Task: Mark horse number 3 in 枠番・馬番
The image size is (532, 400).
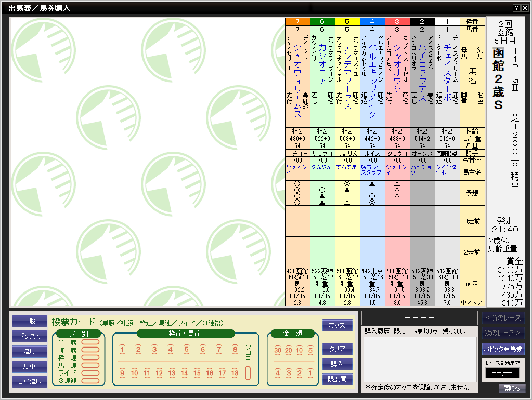Action: [154, 350]
